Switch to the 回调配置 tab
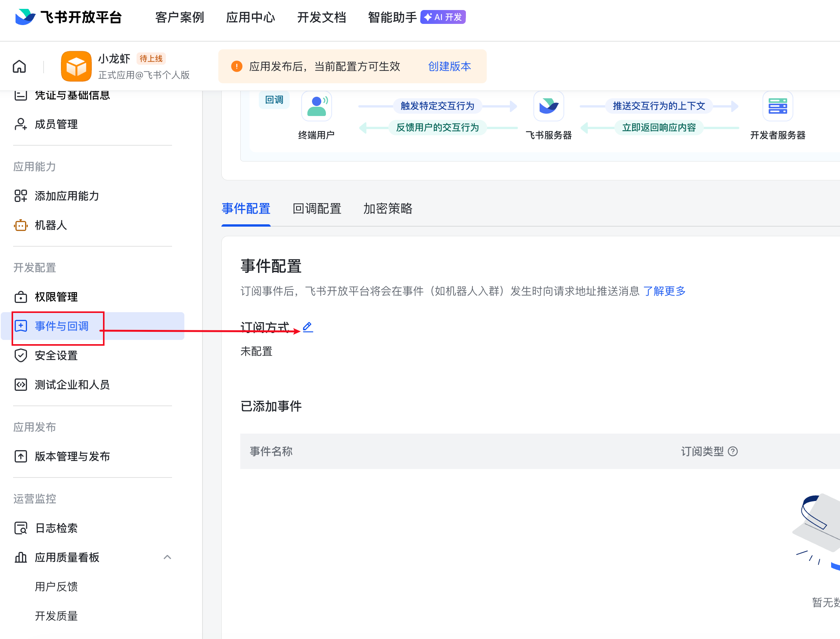840x639 pixels. (x=317, y=209)
